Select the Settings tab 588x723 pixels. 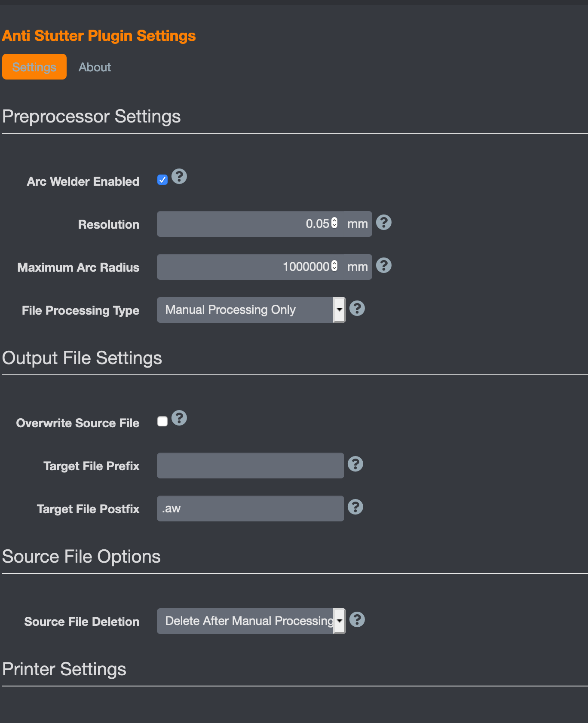(34, 67)
